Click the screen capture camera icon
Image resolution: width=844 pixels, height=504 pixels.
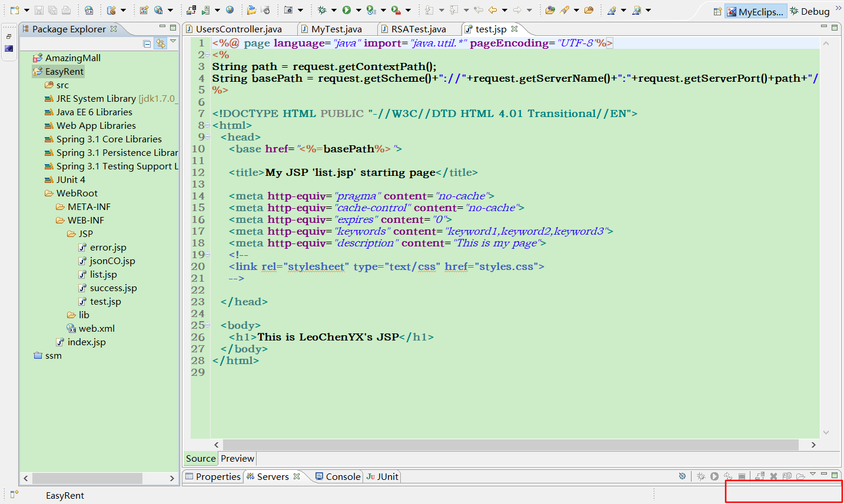(x=288, y=10)
